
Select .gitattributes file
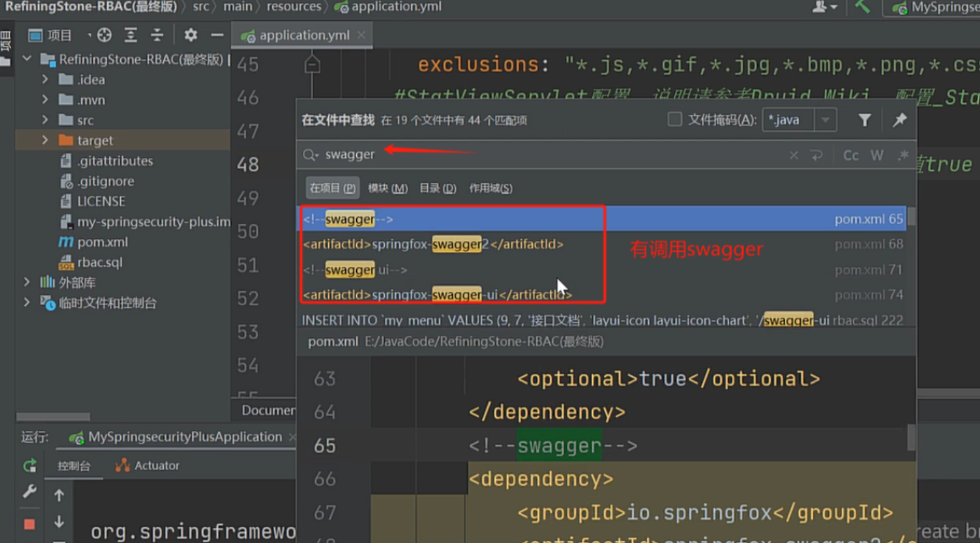tap(115, 161)
